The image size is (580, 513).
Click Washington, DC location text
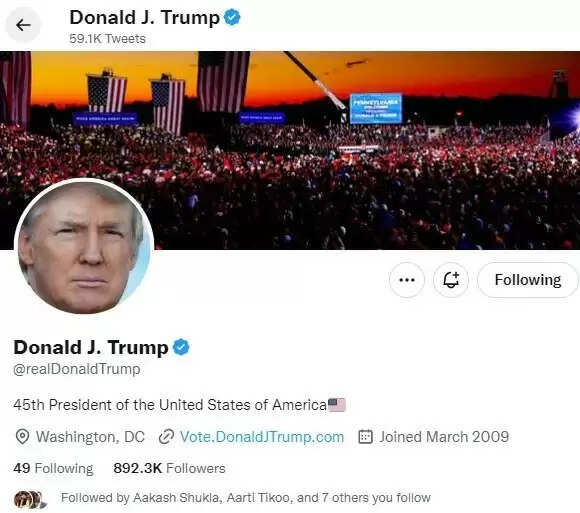pyautogui.click(x=90, y=437)
